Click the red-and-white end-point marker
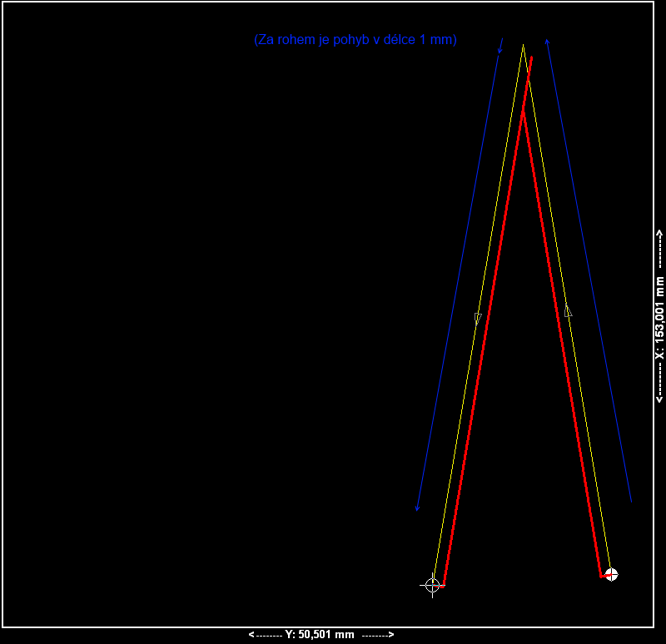Image resolution: width=666 pixels, height=644 pixels. 611,574
